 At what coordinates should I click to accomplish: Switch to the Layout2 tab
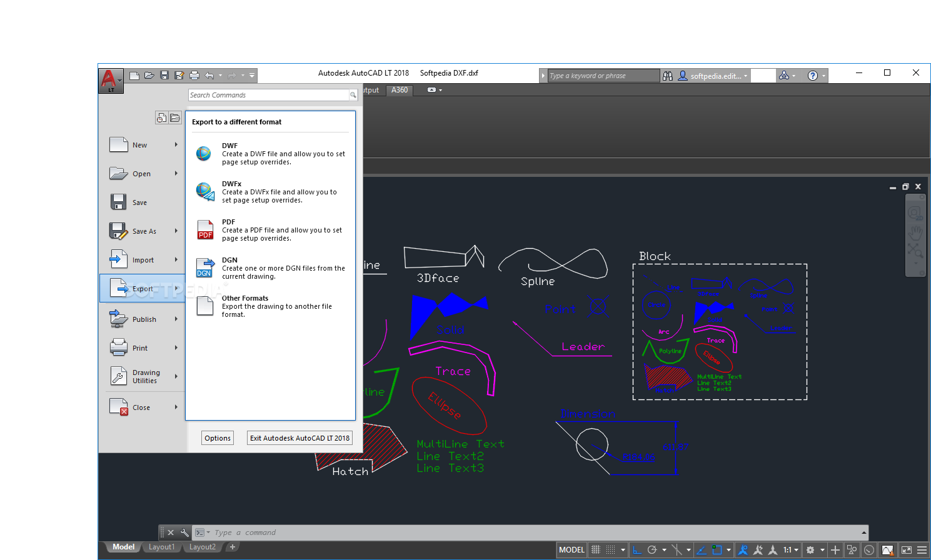(x=202, y=547)
